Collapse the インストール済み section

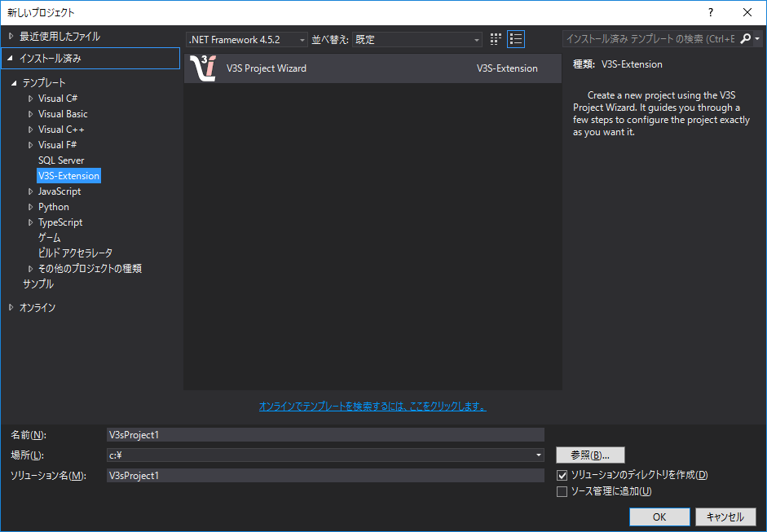11,58
